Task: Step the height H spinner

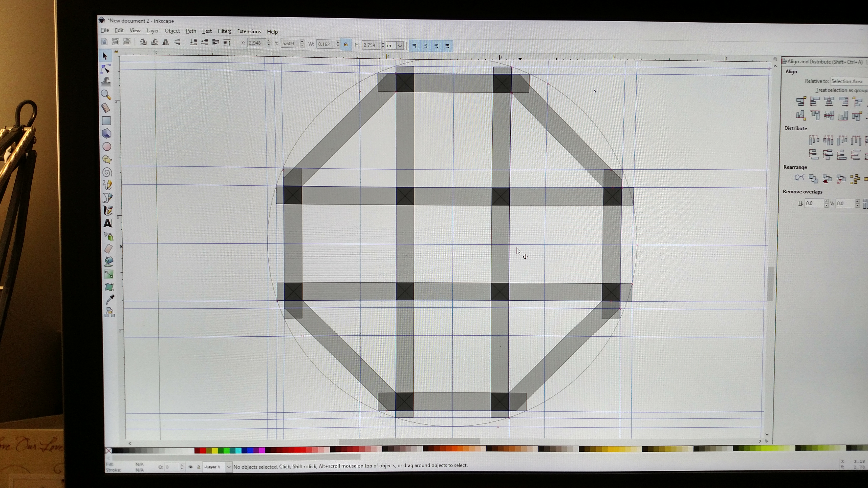Action: coord(383,45)
